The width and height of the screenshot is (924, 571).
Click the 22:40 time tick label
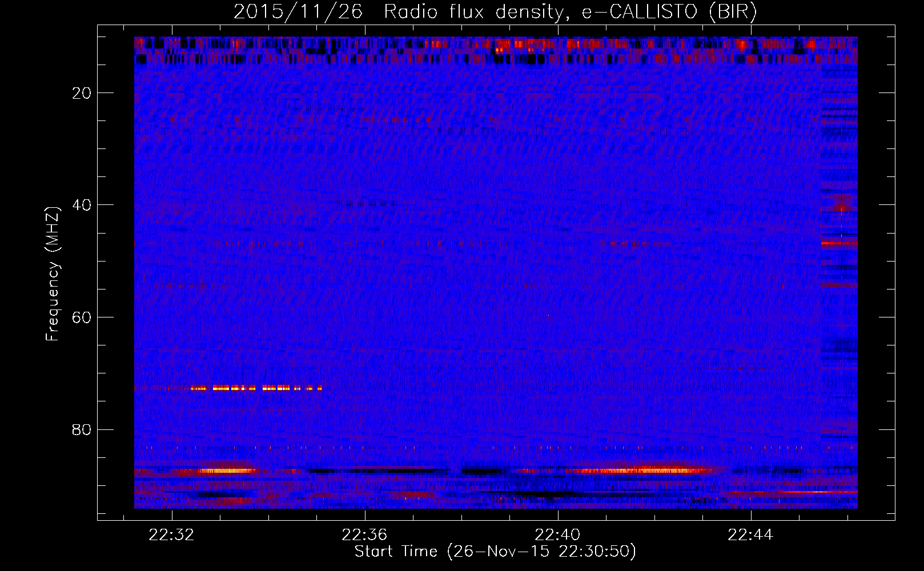(x=557, y=535)
